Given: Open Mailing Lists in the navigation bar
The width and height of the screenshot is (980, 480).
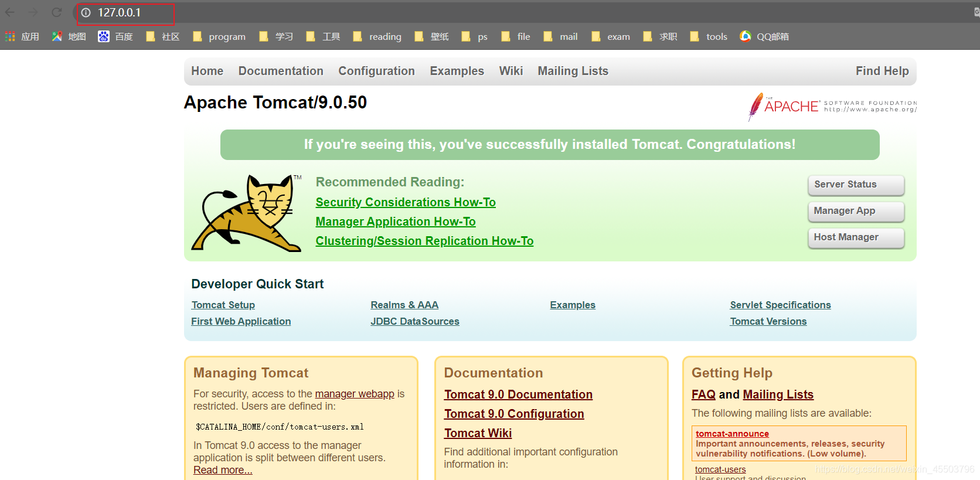Looking at the screenshot, I should 573,71.
